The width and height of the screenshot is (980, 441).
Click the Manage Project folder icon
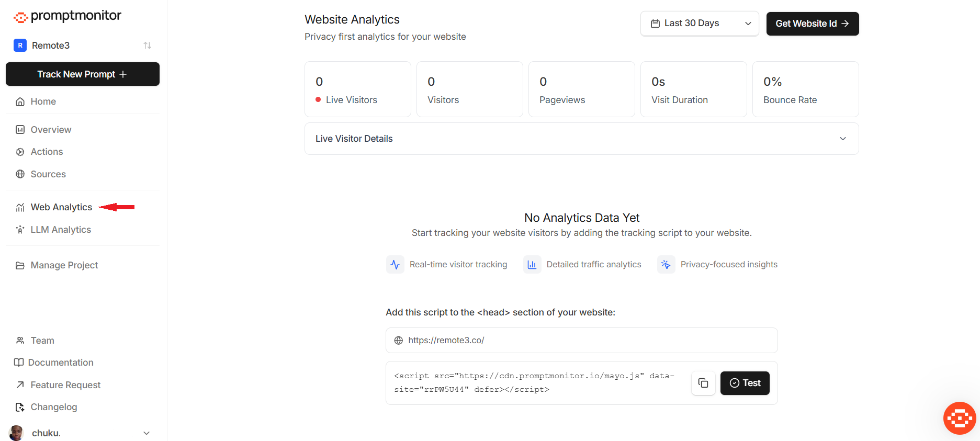click(x=20, y=265)
